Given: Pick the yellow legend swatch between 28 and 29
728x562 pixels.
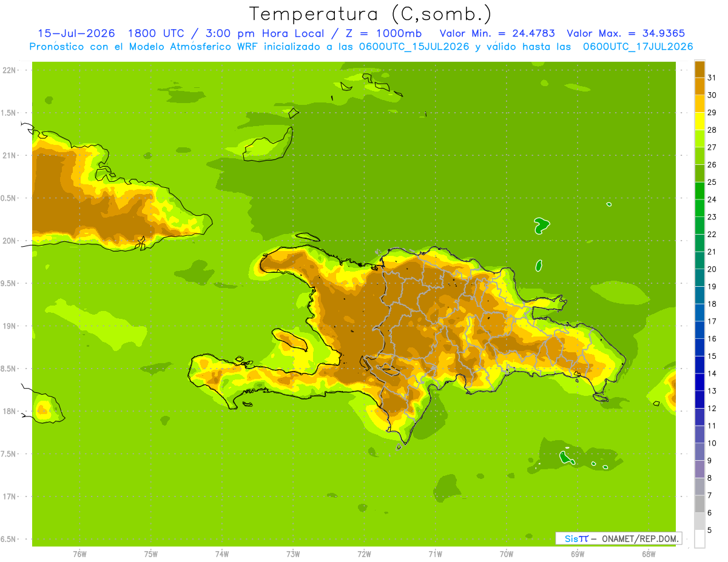Looking at the screenshot, I should click(x=699, y=121).
